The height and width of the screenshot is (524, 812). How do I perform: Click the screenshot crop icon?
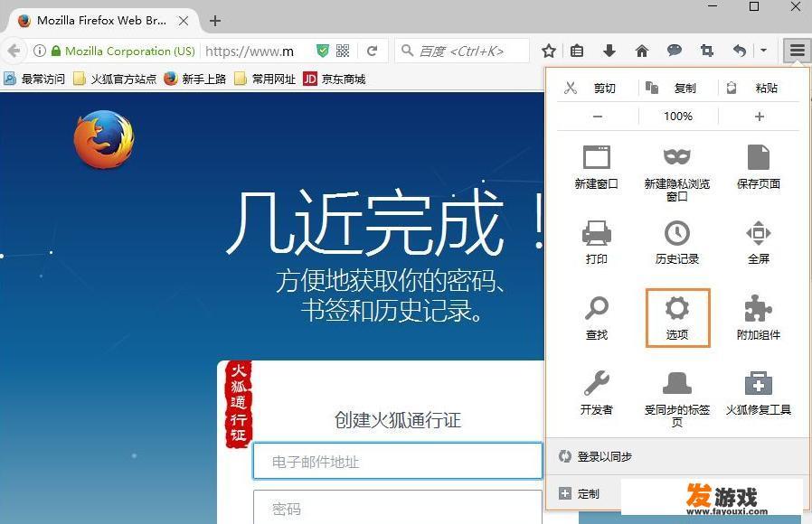[707, 51]
